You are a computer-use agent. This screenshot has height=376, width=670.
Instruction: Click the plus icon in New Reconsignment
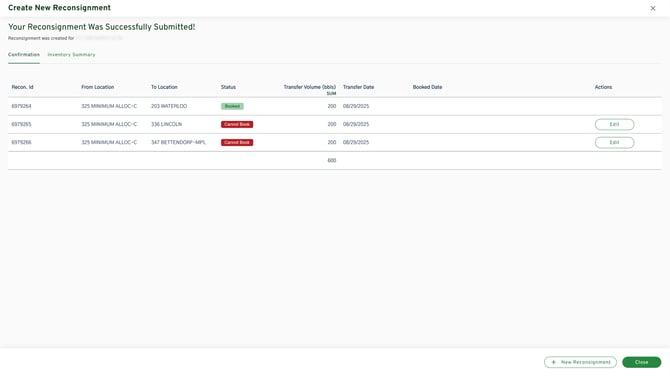tap(553, 362)
